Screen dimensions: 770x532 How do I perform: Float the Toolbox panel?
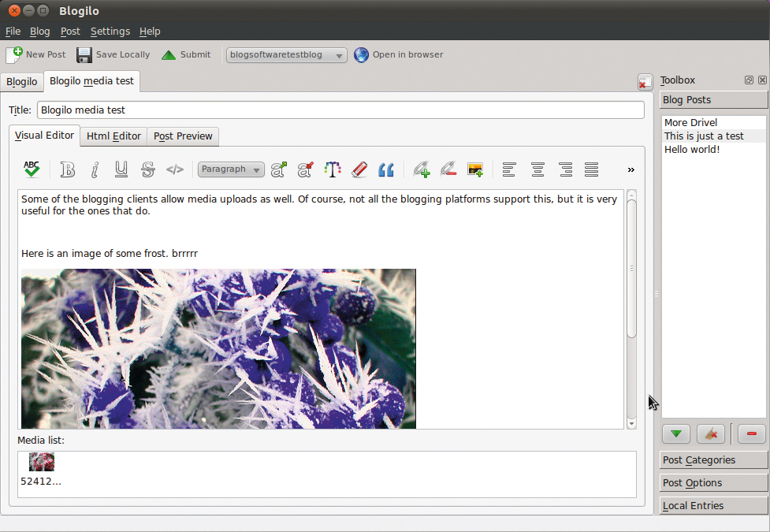tap(749, 80)
